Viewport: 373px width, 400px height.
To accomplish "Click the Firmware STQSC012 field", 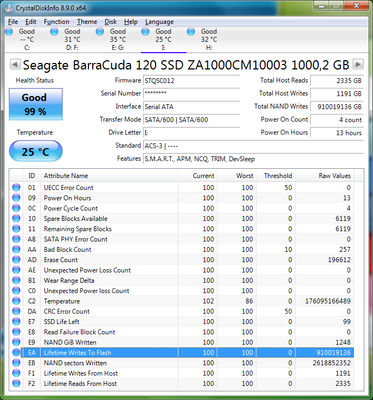I will point(192,81).
